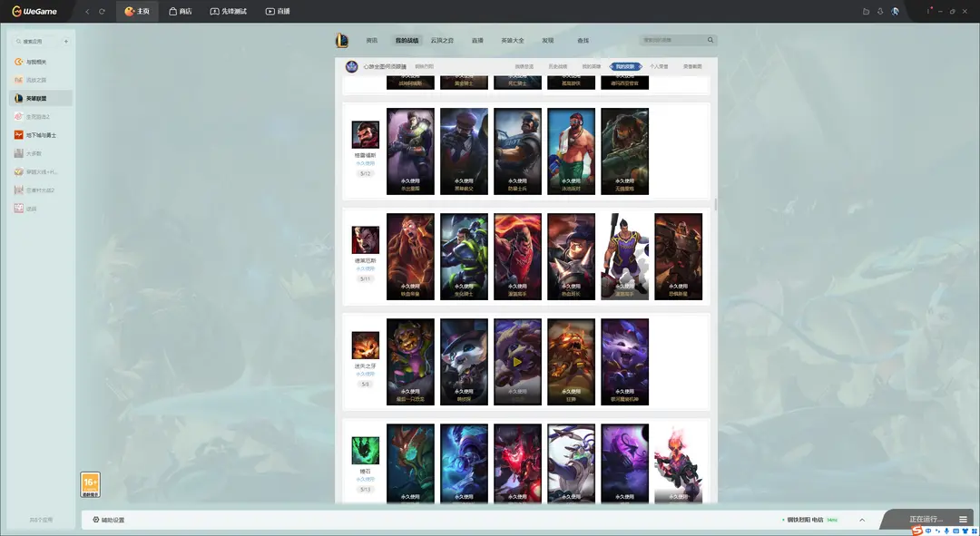Open the Thresh skin with flaming head
This screenshot has width=980, height=536.
point(678,463)
